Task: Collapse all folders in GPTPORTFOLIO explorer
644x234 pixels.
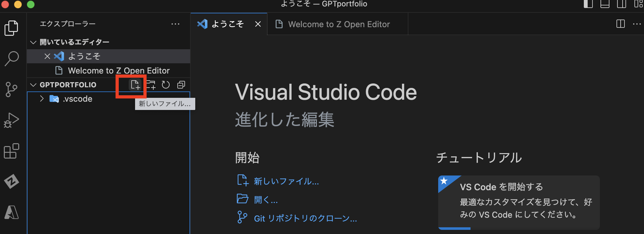Action: pyautogui.click(x=181, y=85)
